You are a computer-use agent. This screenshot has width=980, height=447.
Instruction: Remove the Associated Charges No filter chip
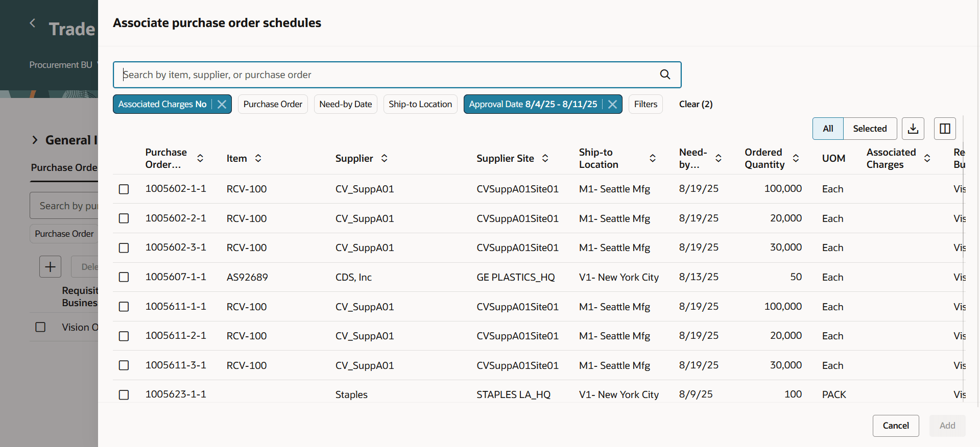tap(222, 104)
